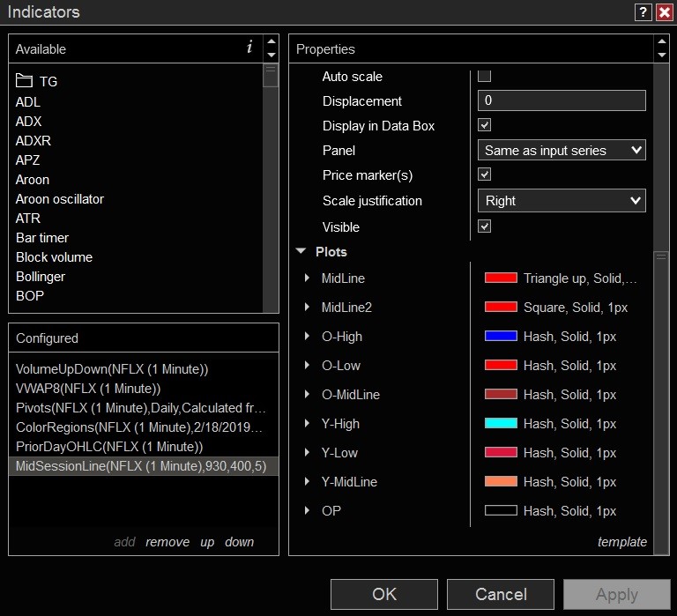
Task: Expand the O-Low plot
Action: [307, 365]
